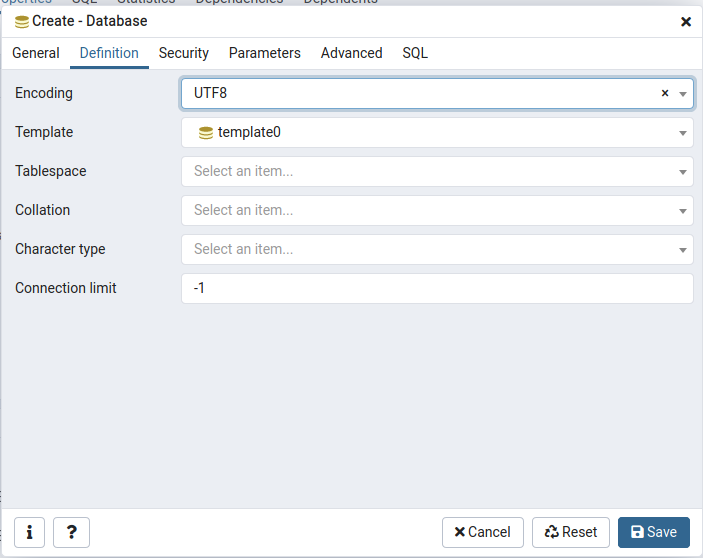Save the new database
Viewport: 703px width, 558px height.
tap(653, 532)
